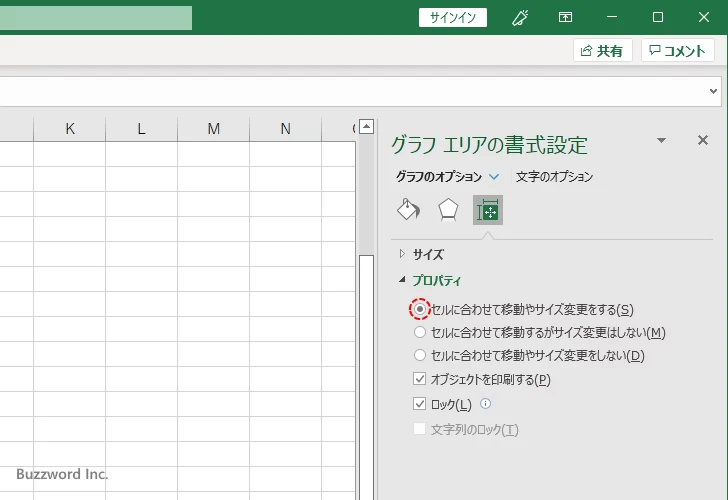Open ribbon display options icon

click(x=565, y=18)
